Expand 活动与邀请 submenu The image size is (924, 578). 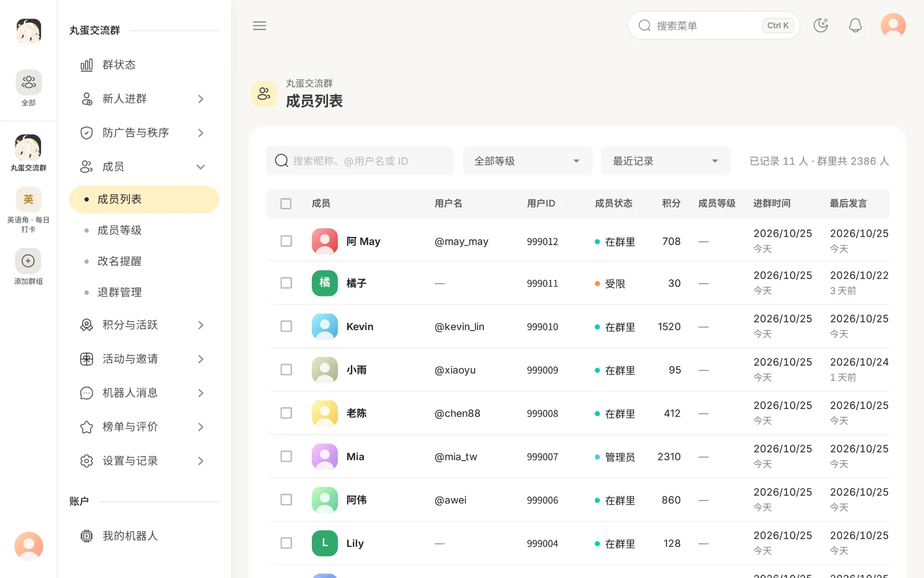tap(144, 359)
